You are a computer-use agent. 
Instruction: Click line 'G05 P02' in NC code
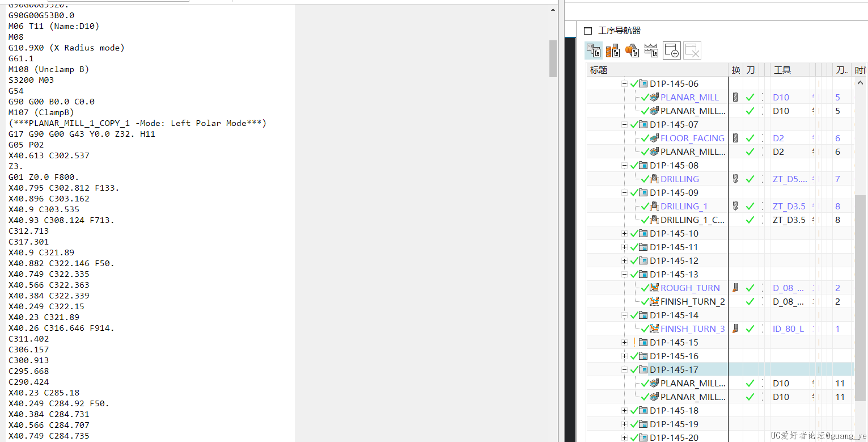pyautogui.click(x=26, y=145)
